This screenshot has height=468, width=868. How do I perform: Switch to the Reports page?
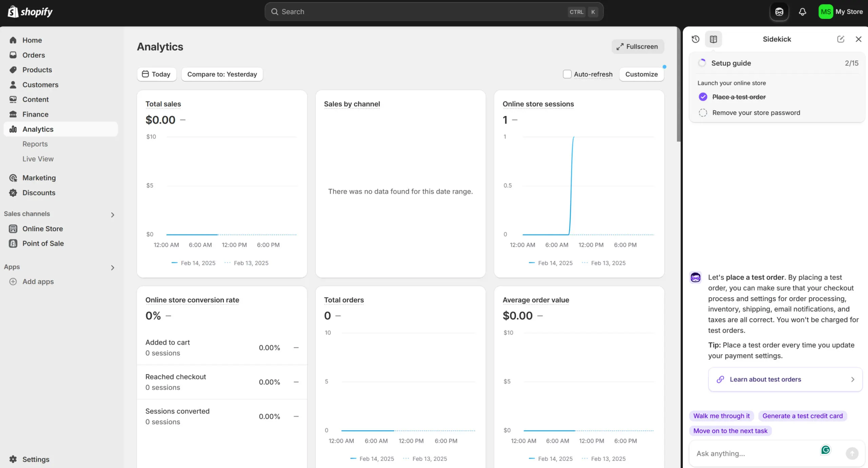point(35,144)
